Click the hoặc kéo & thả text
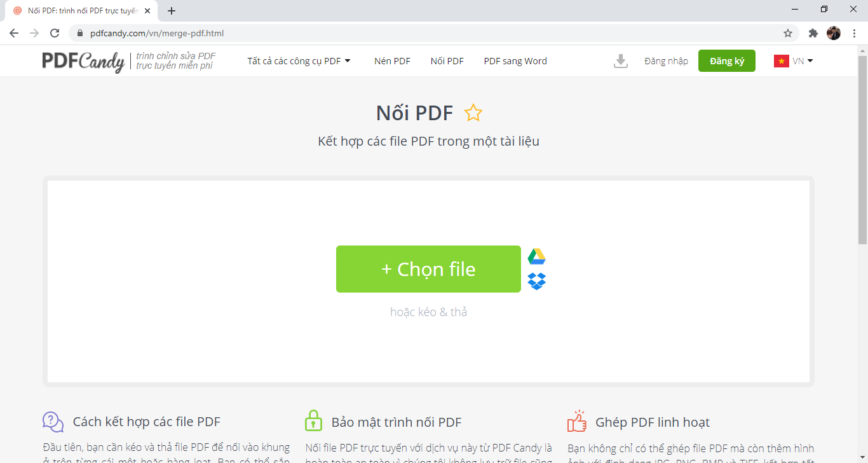 (x=429, y=312)
